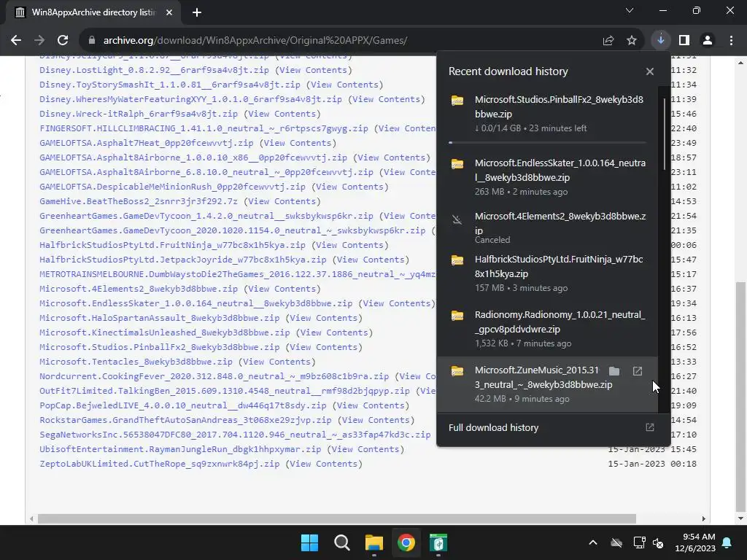Open taskbar Search
The height and width of the screenshot is (560, 747).
342,542
